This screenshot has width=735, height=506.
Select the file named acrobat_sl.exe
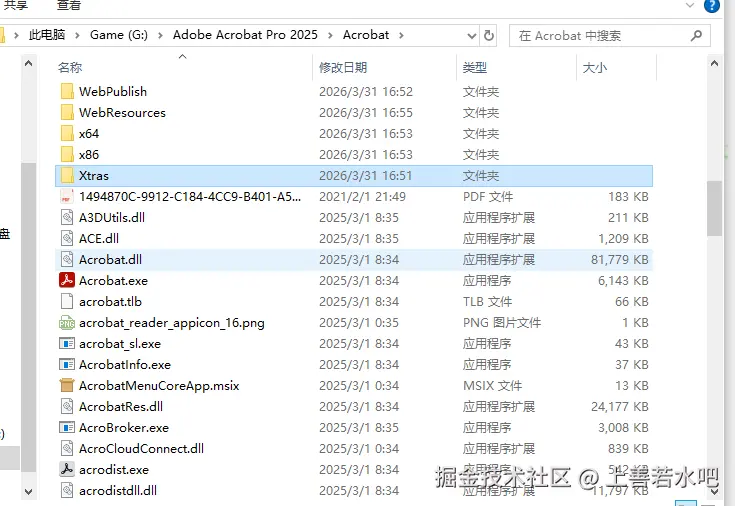120,344
